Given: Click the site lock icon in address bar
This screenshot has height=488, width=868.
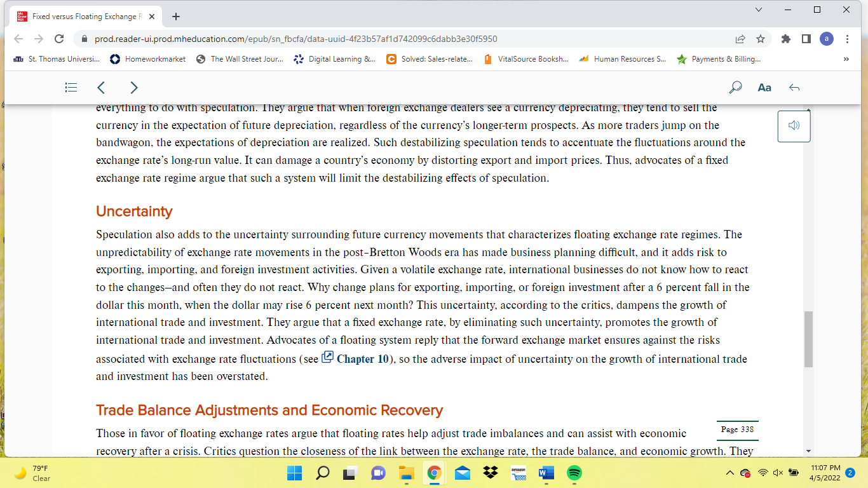Looking at the screenshot, I should [84, 39].
